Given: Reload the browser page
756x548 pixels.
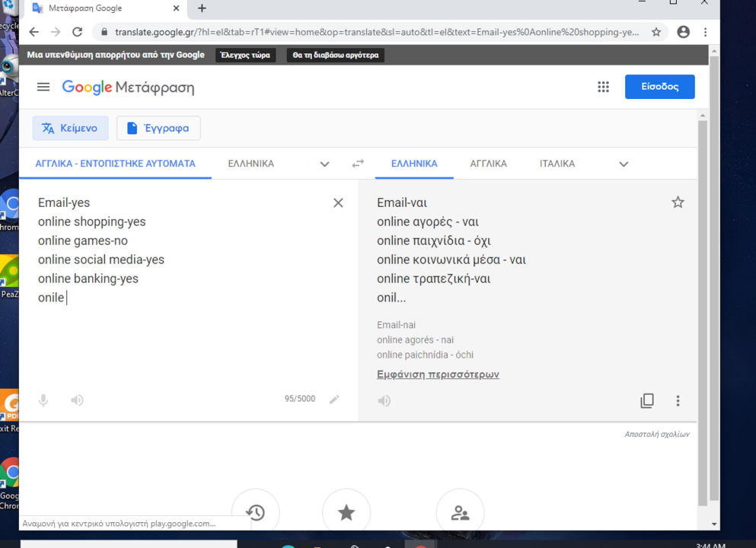Looking at the screenshot, I should (x=77, y=32).
